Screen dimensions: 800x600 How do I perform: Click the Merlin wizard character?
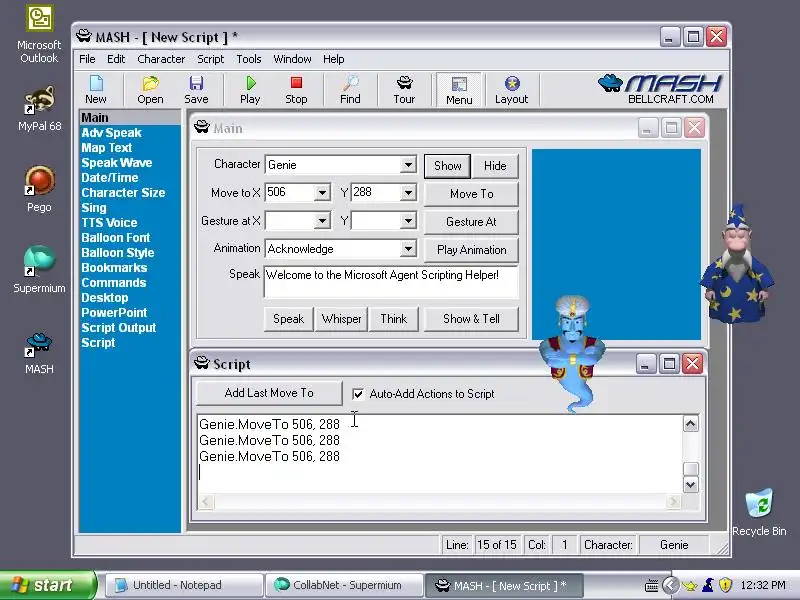737,265
